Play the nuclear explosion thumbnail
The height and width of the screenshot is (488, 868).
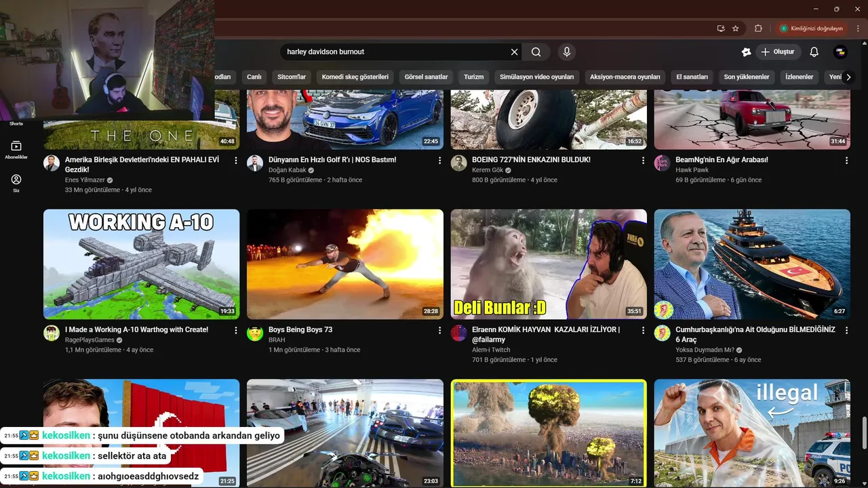549,434
